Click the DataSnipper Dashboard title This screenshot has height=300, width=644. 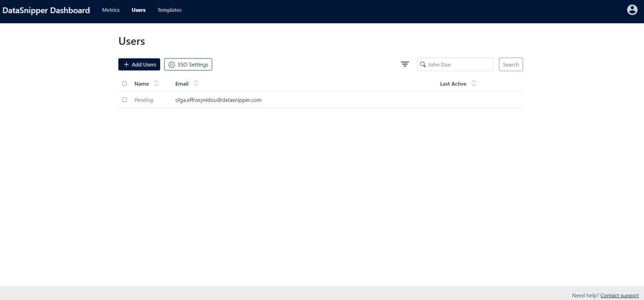click(46, 10)
